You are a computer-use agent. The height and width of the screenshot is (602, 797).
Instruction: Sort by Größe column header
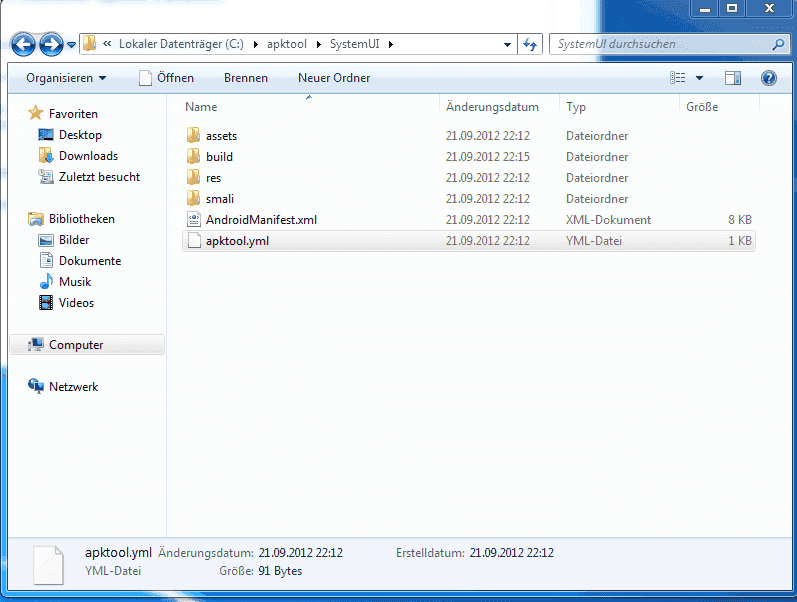702,107
